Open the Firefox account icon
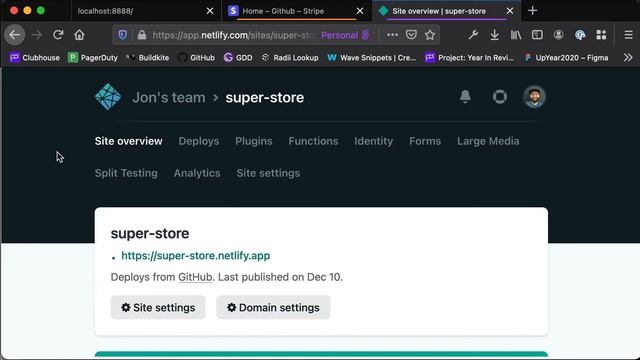The width and height of the screenshot is (640, 360). [558, 35]
